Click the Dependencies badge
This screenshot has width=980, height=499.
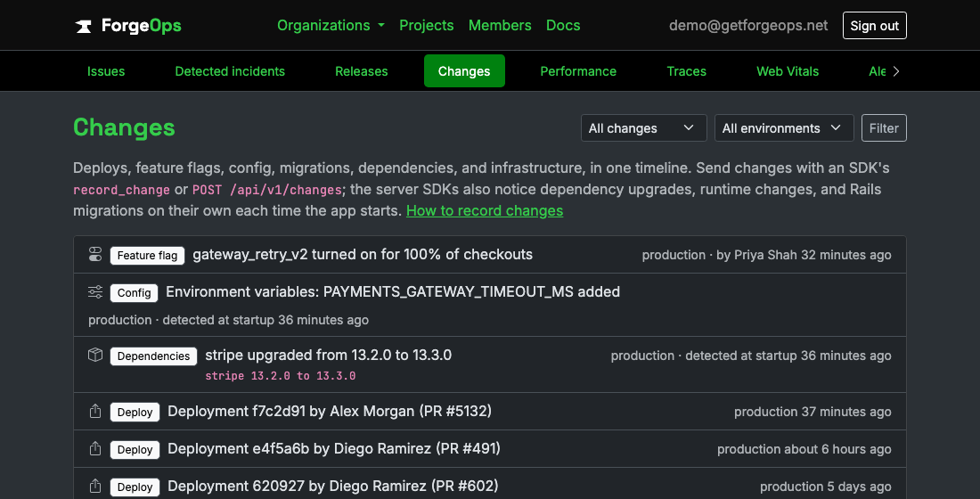coord(153,356)
